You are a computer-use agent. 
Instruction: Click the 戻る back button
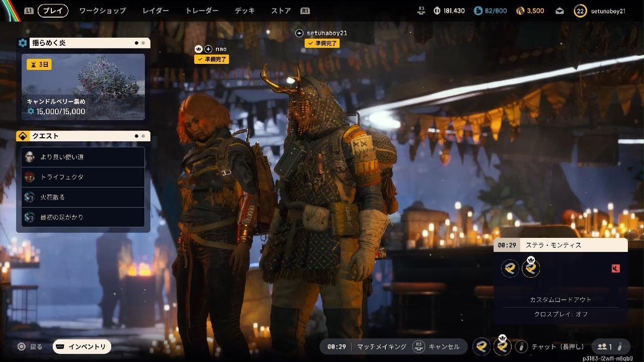30,347
